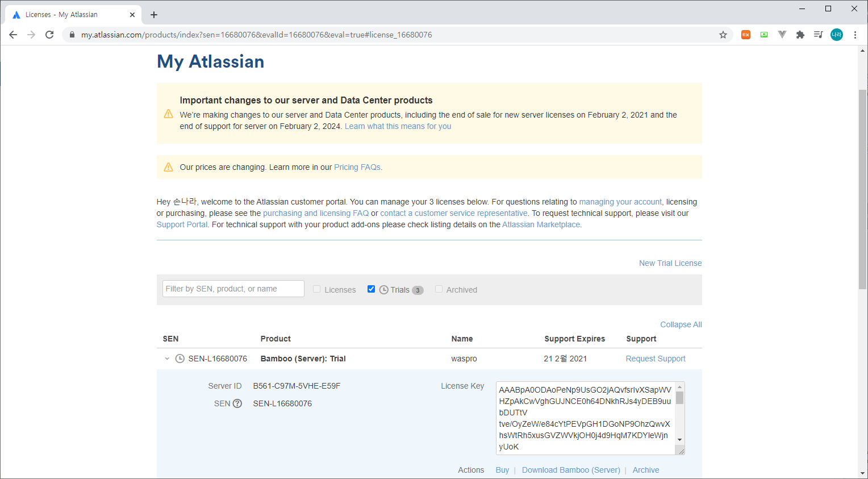Click the Bamboo (Server): Trial product name
The height and width of the screenshot is (479, 868).
[x=303, y=359]
